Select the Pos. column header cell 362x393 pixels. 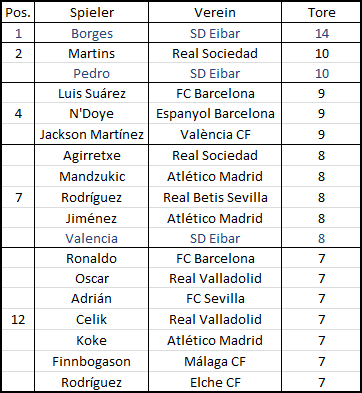18,13
